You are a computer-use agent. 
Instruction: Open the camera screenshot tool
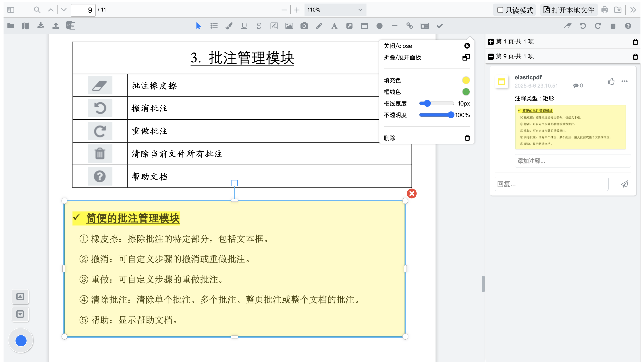304,26
